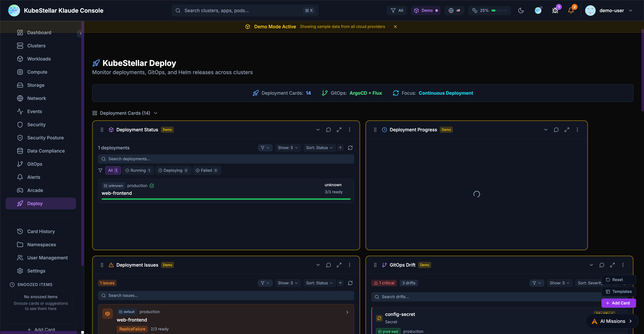Open Show: 5 dropdown in Deployment Status
This screenshot has width=644, height=334.
(x=287, y=148)
